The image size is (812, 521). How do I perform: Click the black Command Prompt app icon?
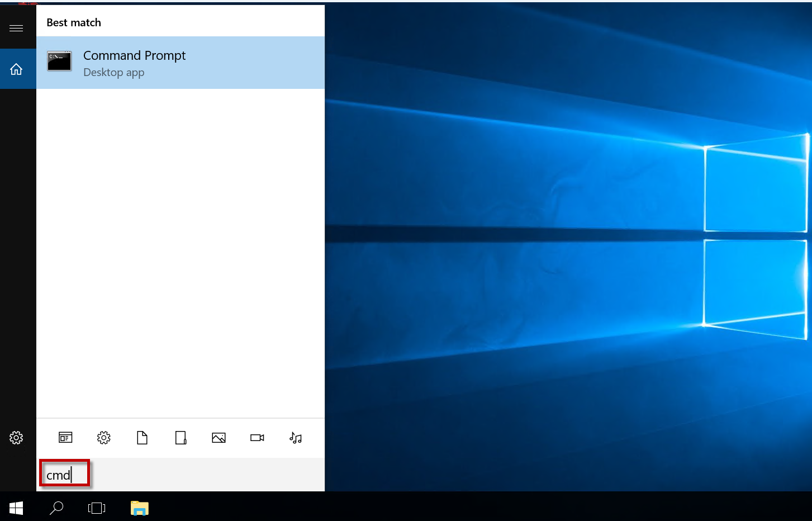point(59,61)
